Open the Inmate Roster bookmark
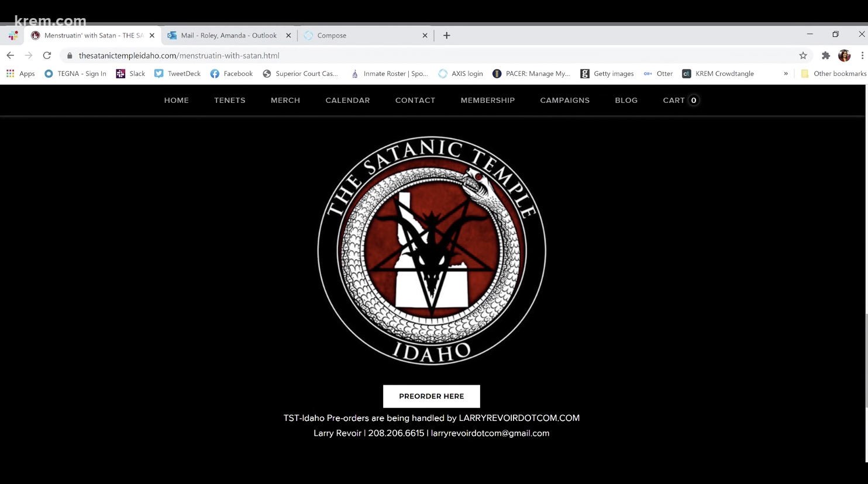Viewport: 868px width, 484px height. pyautogui.click(x=389, y=74)
